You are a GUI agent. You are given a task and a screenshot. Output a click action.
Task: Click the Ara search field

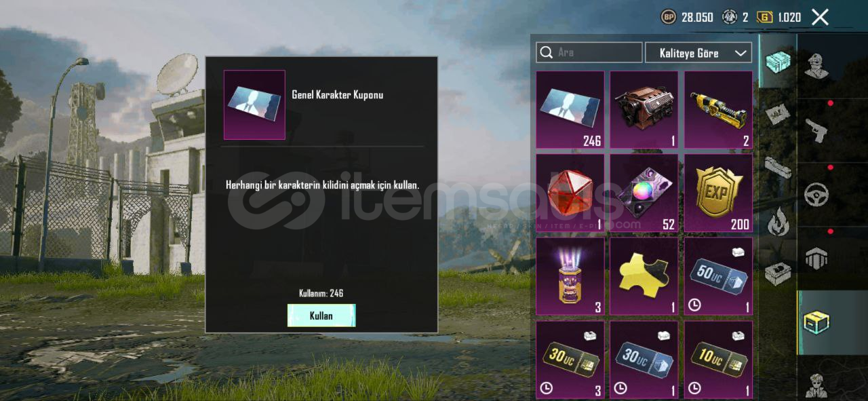(x=589, y=53)
